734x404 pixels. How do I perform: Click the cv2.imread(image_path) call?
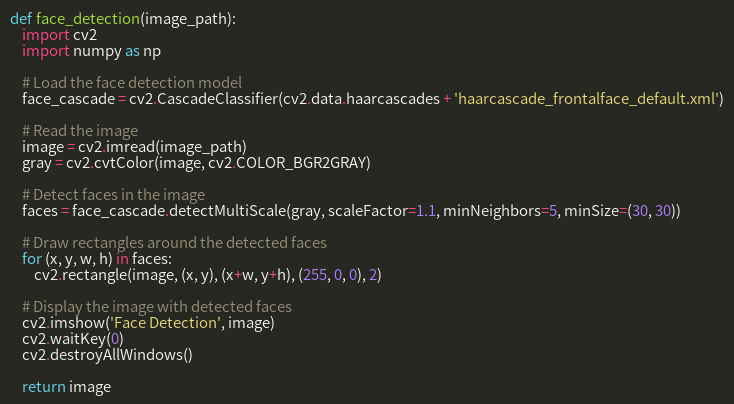[162, 147]
